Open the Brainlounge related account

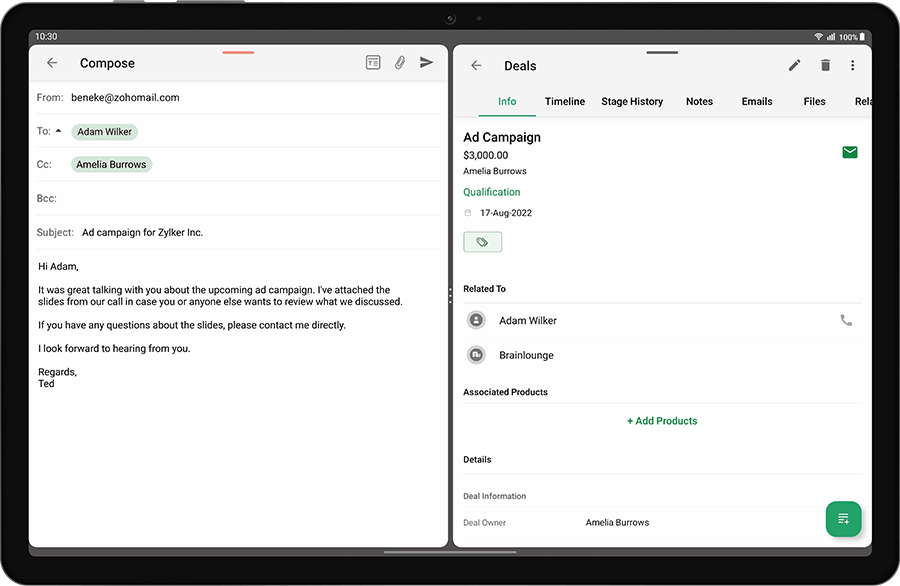526,356
